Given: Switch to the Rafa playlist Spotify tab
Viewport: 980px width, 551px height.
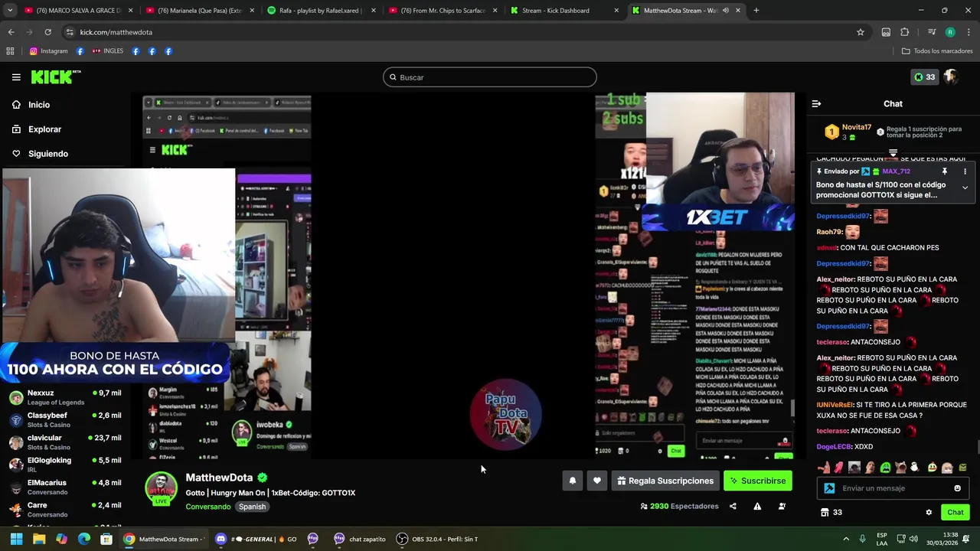Looking at the screenshot, I should pos(319,11).
